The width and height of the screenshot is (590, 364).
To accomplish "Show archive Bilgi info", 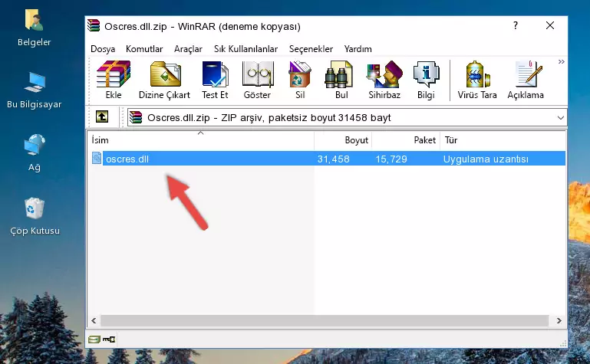I will [426, 80].
